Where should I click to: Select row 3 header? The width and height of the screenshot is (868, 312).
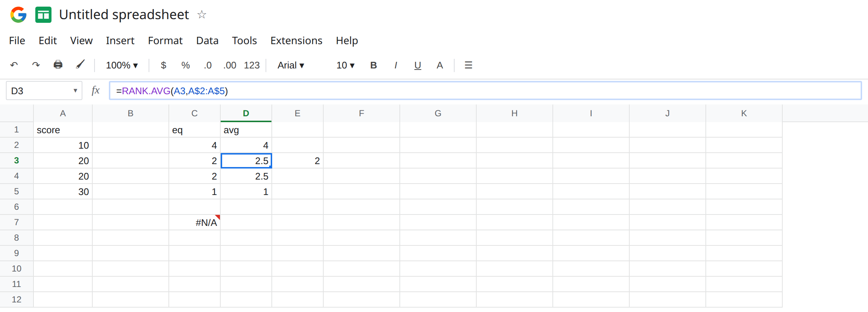[17, 160]
